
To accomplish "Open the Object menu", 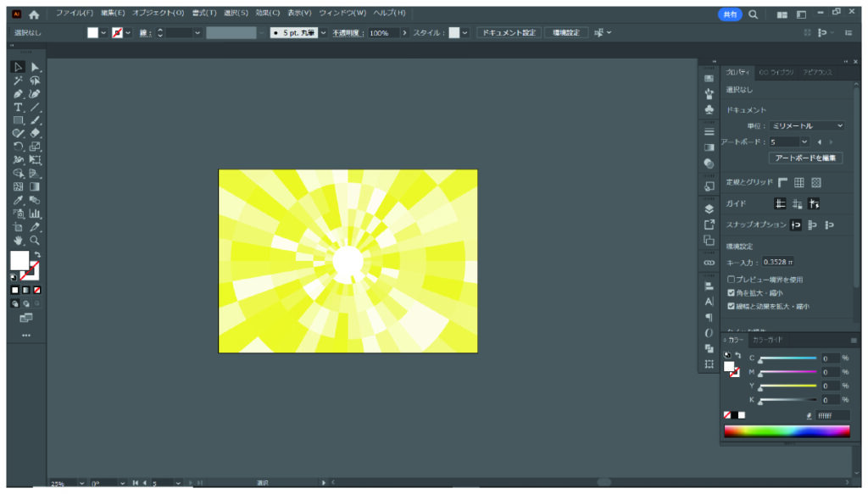I will (158, 13).
